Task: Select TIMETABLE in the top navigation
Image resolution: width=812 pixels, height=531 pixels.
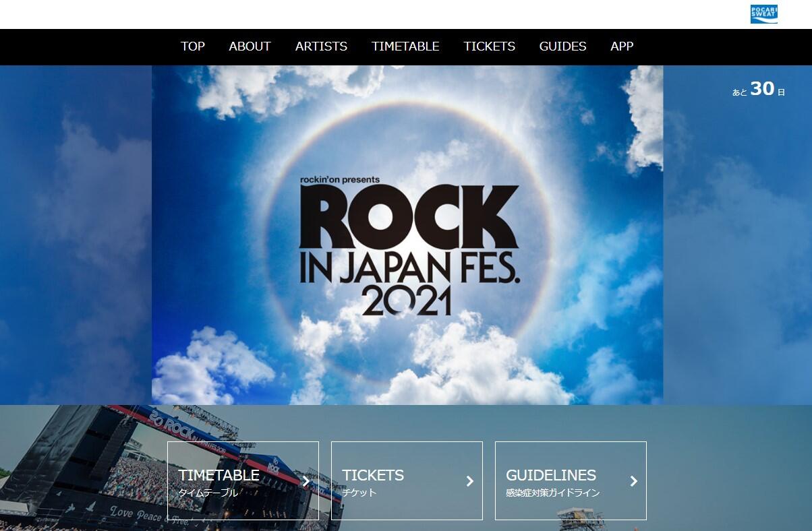Action: pyautogui.click(x=405, y=46)
